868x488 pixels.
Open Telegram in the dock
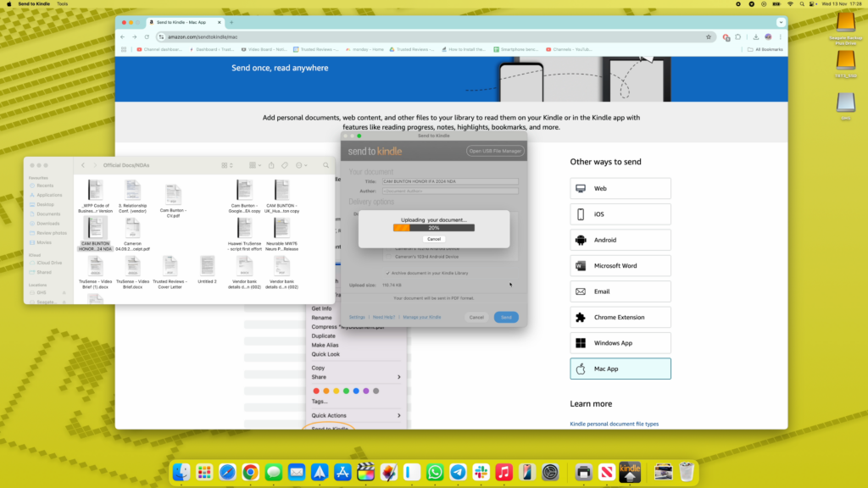pyautogui.click(x=458, y=472)
